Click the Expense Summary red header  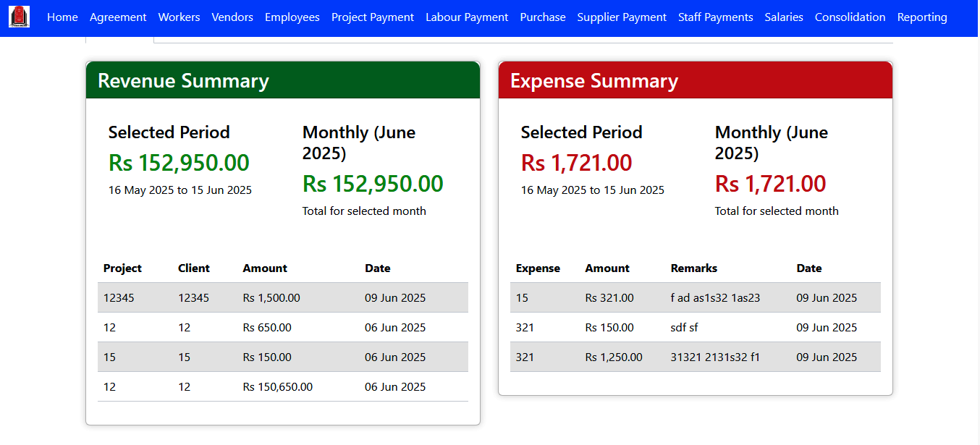click(x=695, y=80)
